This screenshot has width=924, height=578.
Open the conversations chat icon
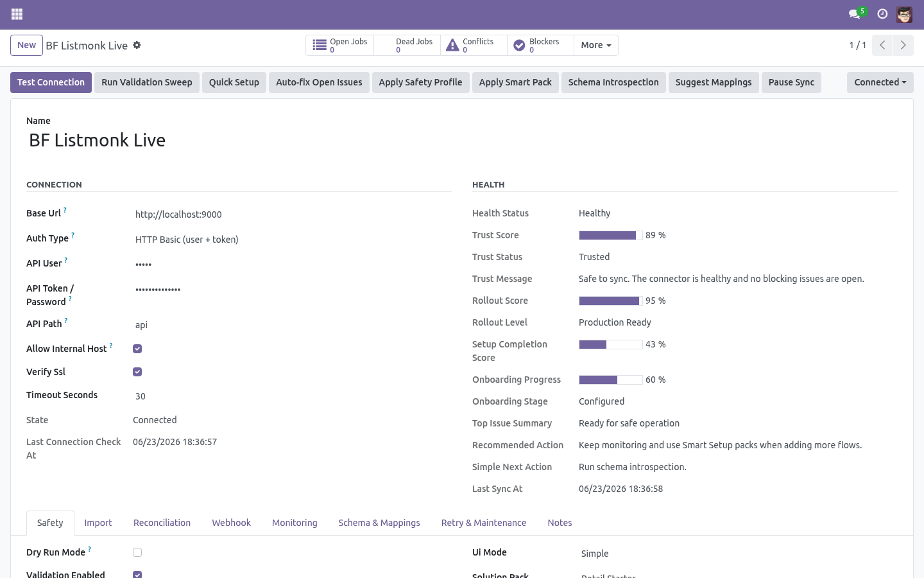(854, 14)
